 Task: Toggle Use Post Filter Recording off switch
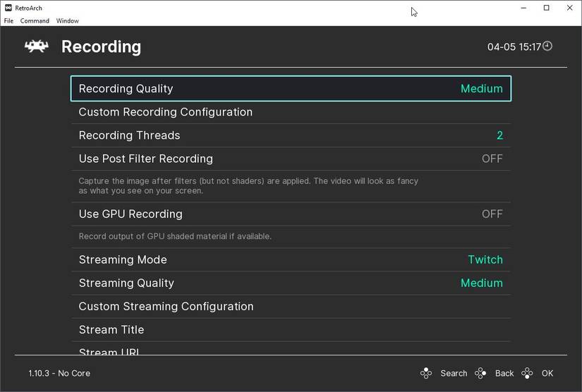[492, 159]
